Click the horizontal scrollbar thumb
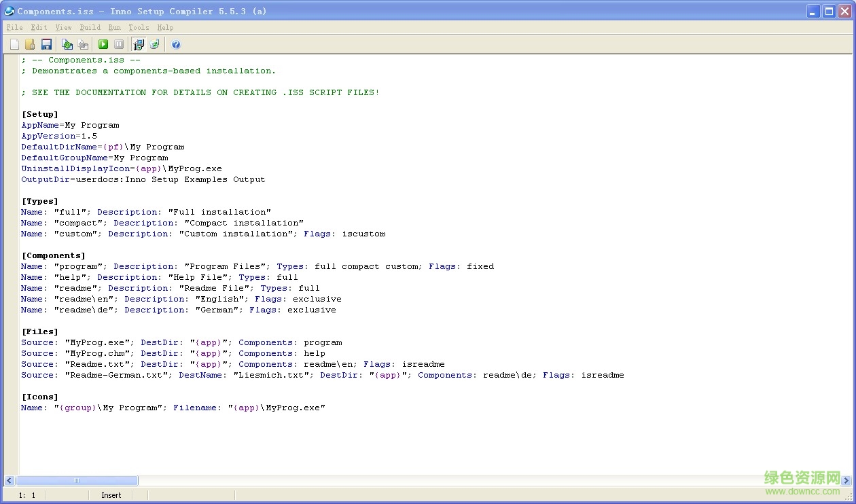856x504 pixels. click(x=77, y=480)
